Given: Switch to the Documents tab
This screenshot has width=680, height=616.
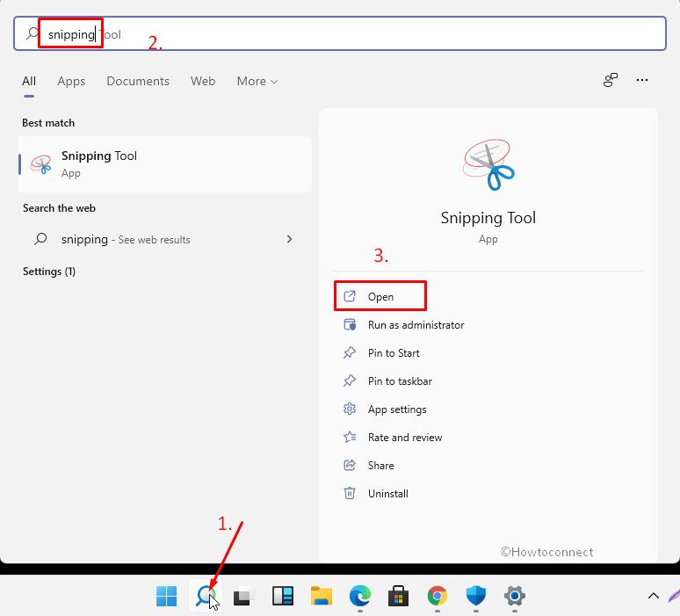Looking at the screenshot, I should (138, 81).
